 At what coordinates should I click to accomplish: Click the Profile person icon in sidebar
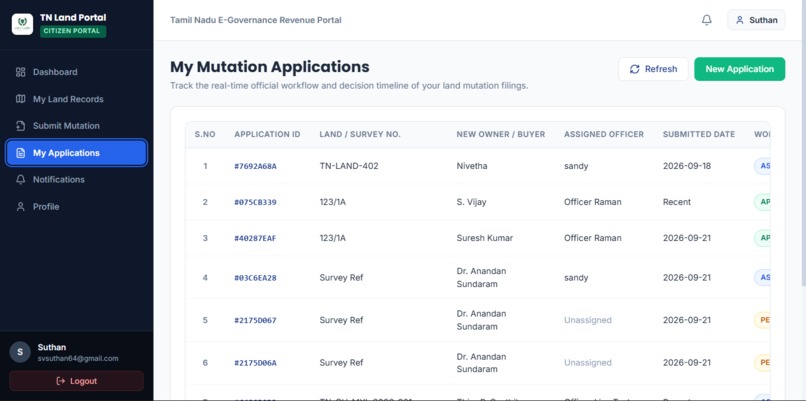coord(21,207)
